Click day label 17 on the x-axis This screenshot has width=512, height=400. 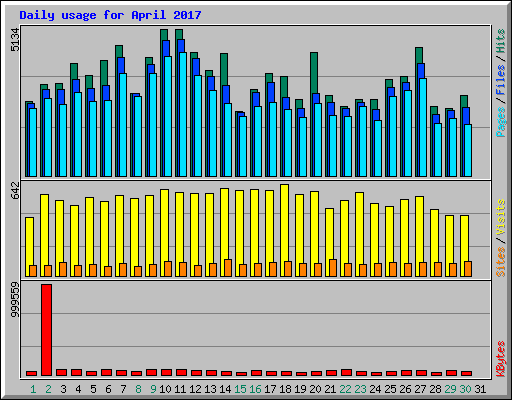tap(270, 389)
